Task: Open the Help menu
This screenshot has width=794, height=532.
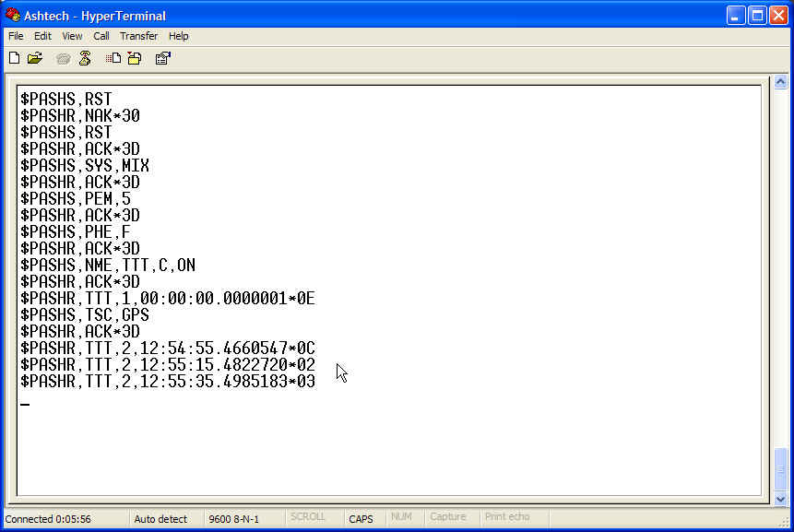Action: [x=179, y=36]
